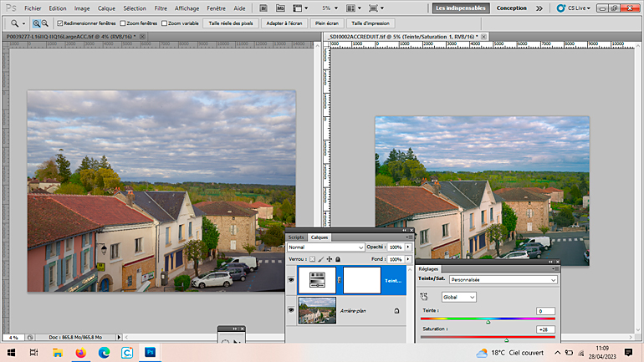This screenshot has height=362, width=644.
Task: Open the blending mode Normal dropdown
Action: (x=325, y=247)
